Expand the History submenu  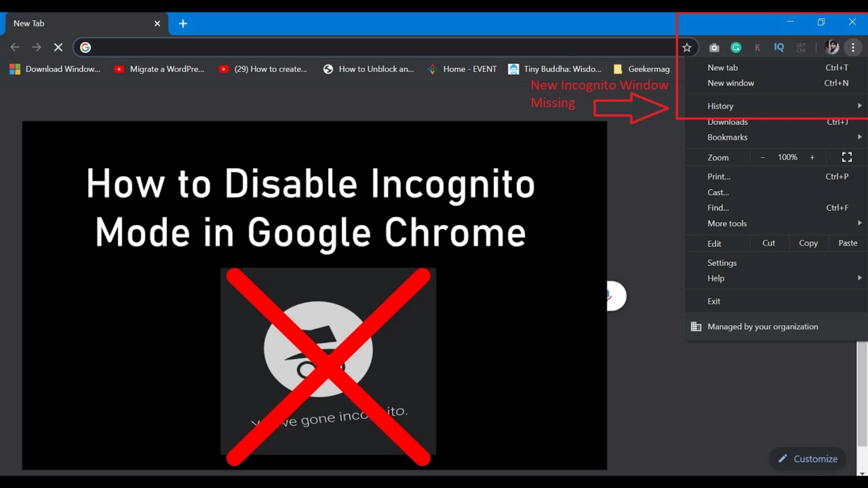[776, 106]
